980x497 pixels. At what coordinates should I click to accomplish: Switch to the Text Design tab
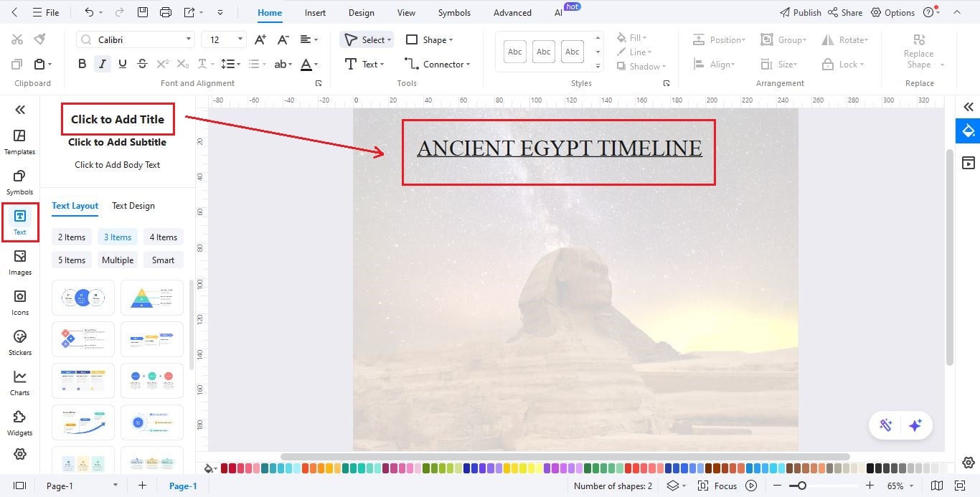(x=133, y=206)
